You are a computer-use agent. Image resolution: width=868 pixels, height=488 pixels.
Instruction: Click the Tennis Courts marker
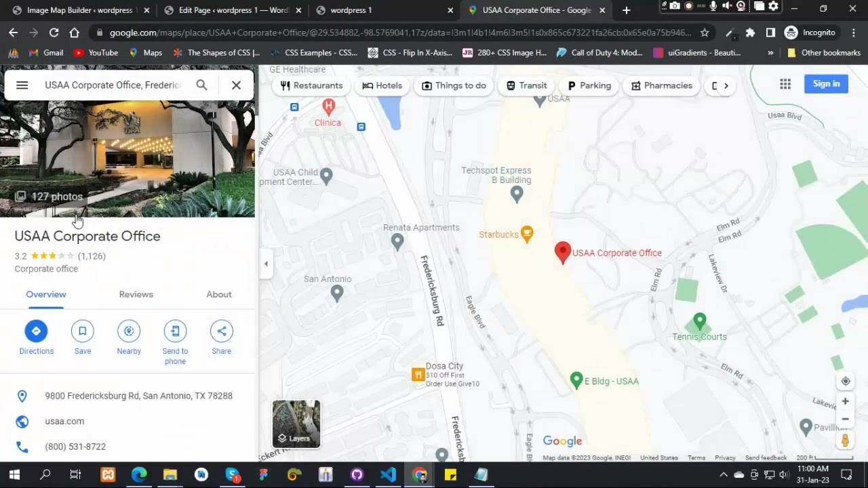pyautogui.click(x=700, y=321)
